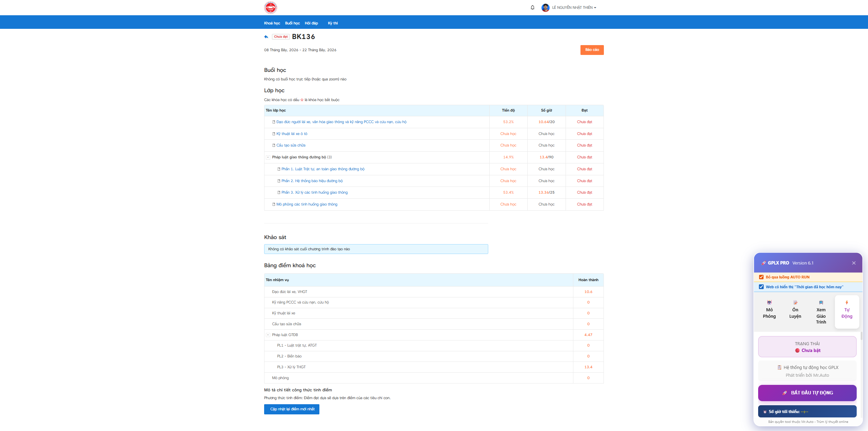Click the Chưa đạt status badge by BK136
The height and width of the screenshot is (431, 868).
(281, 37)
